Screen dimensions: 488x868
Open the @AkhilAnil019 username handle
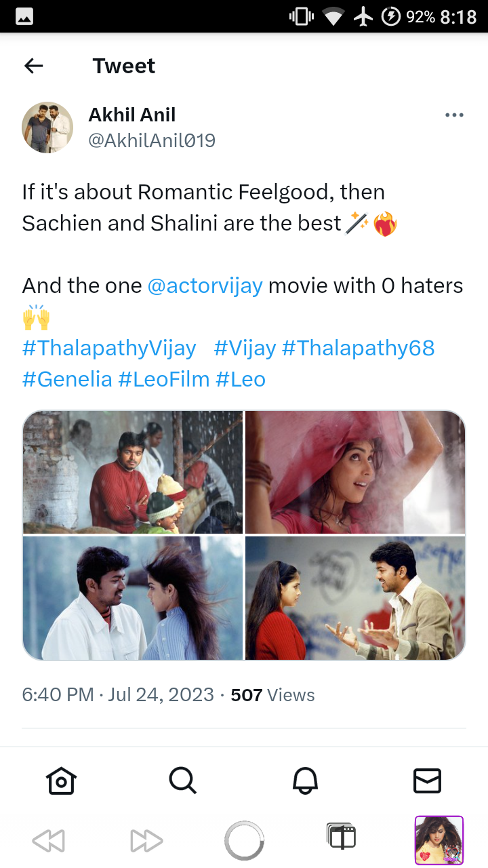[152, 140]
